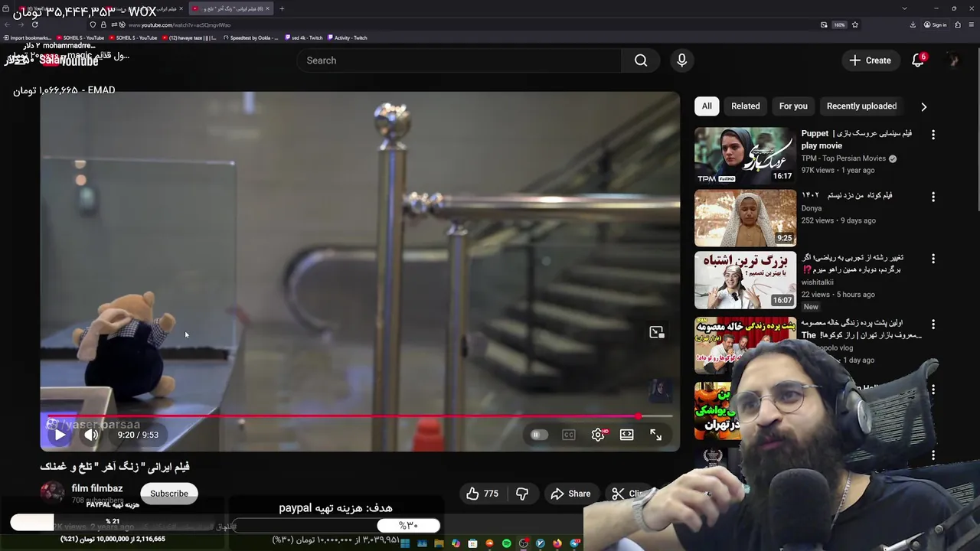
Task: Open a new browser tab
Action: tap(282, 8)
